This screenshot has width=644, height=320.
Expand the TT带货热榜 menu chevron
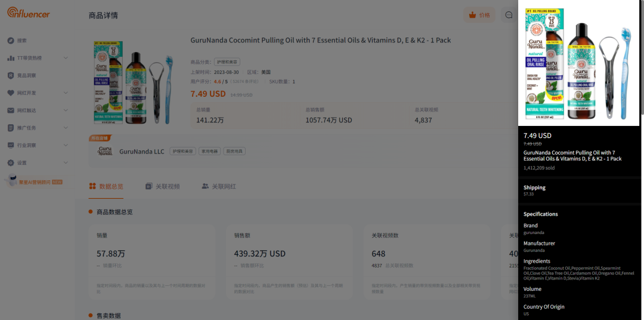66,58
